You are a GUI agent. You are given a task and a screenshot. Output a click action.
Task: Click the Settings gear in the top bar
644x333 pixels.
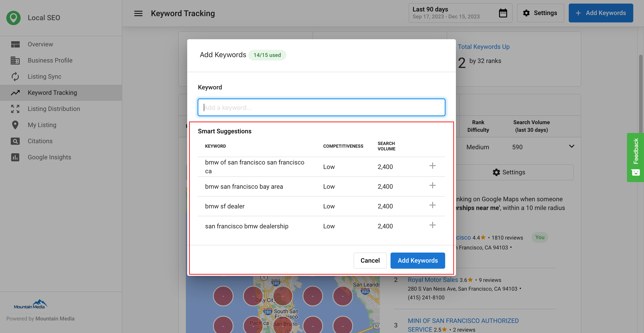tap(540, 13)
